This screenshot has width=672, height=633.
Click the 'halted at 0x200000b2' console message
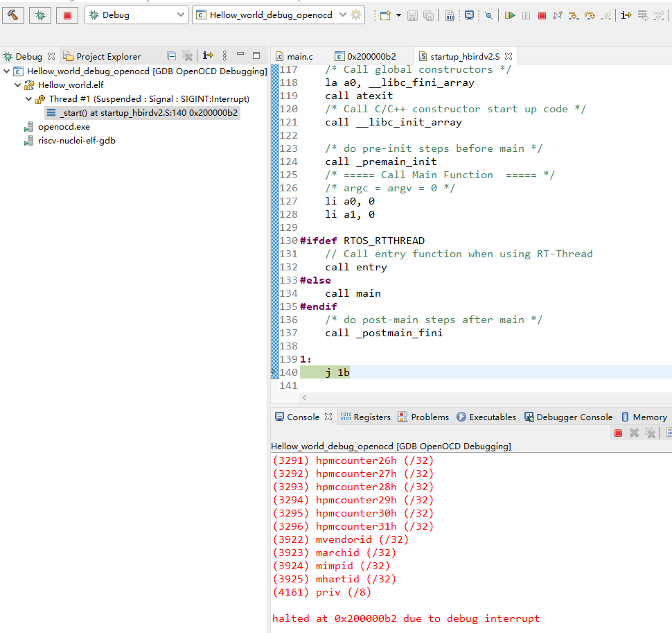pos(406,618)
